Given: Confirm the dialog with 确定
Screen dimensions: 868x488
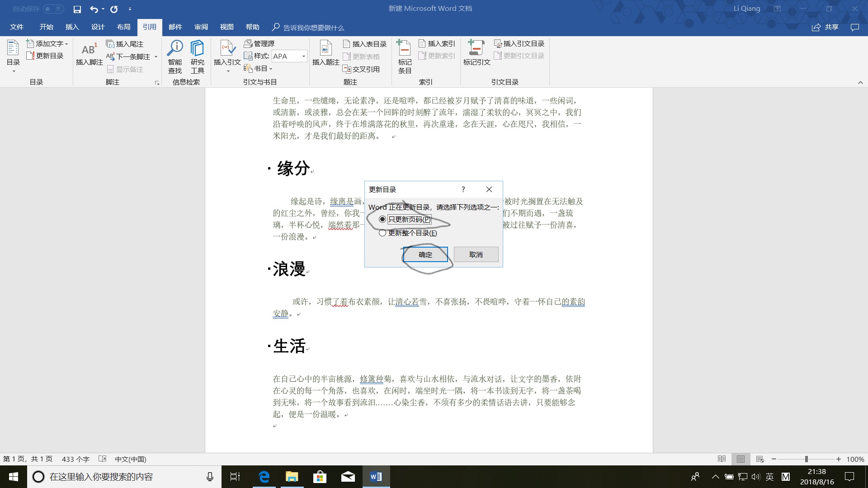Looking at the screenshot, I should pos(425,254).
